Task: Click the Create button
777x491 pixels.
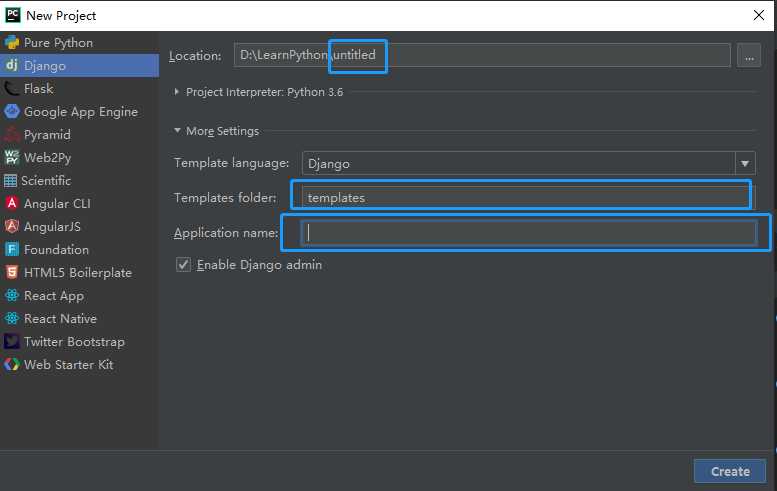Action: [730, 471]
